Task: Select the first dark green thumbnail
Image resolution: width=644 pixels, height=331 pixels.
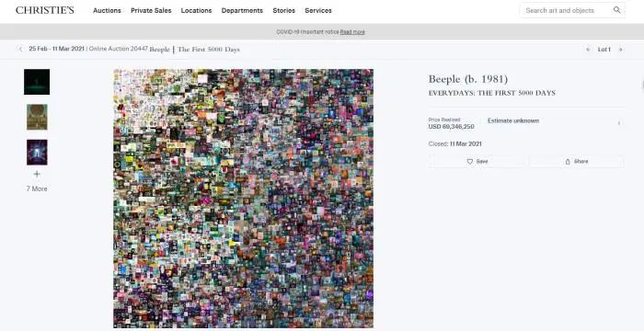Action: [37, 82]
